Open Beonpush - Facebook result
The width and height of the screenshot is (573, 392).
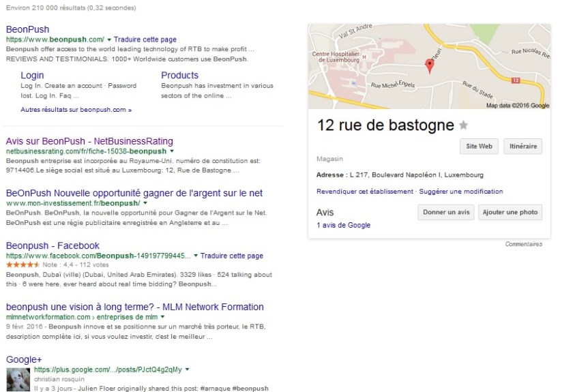point(53,245)
